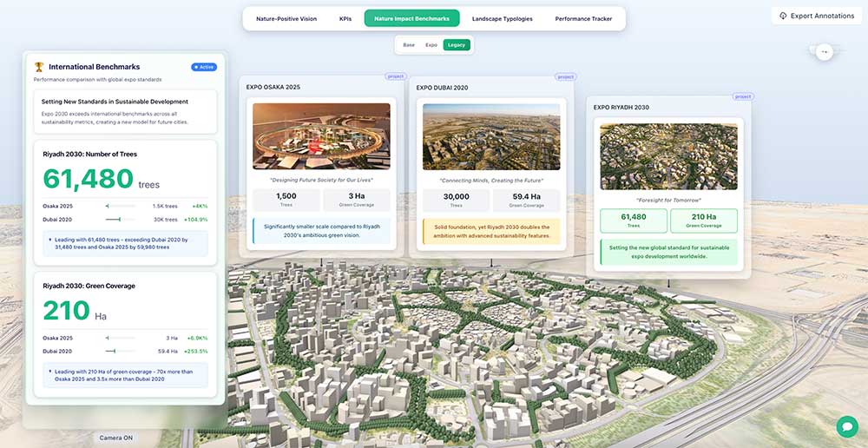
Task: Go to the KPIs tab
Action: [345, 18]
